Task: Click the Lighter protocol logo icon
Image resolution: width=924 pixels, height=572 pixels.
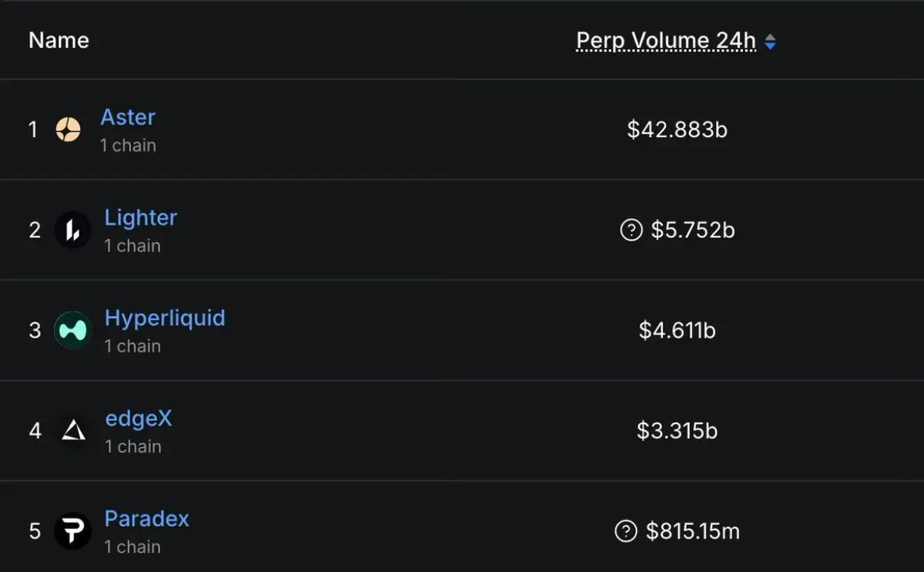Action: (72, 230)
